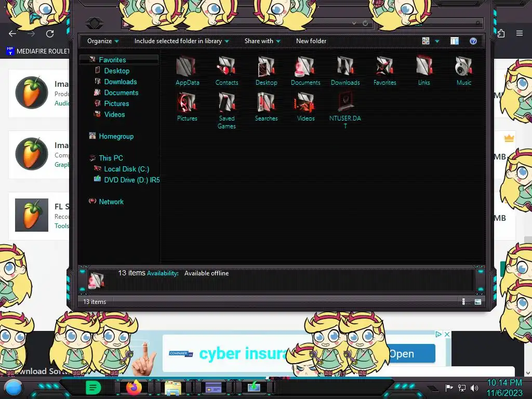Click the AdChoices icon on the ad
This screenshot has height=399, width=532.
pos(438,334)
